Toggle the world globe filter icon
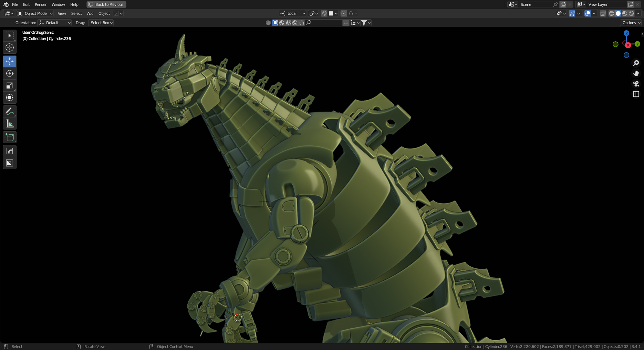This screenshot has width=644, height=350. 295,23
